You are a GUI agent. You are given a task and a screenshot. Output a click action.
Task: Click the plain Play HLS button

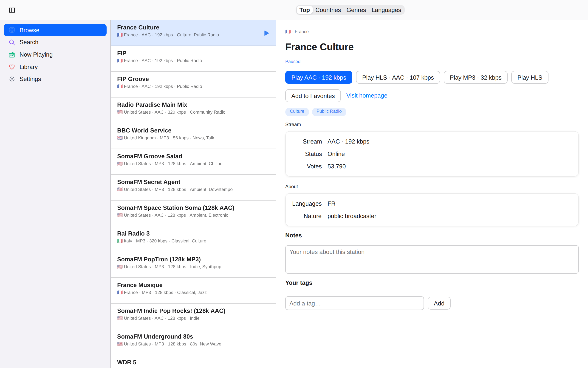pos(530,78)
